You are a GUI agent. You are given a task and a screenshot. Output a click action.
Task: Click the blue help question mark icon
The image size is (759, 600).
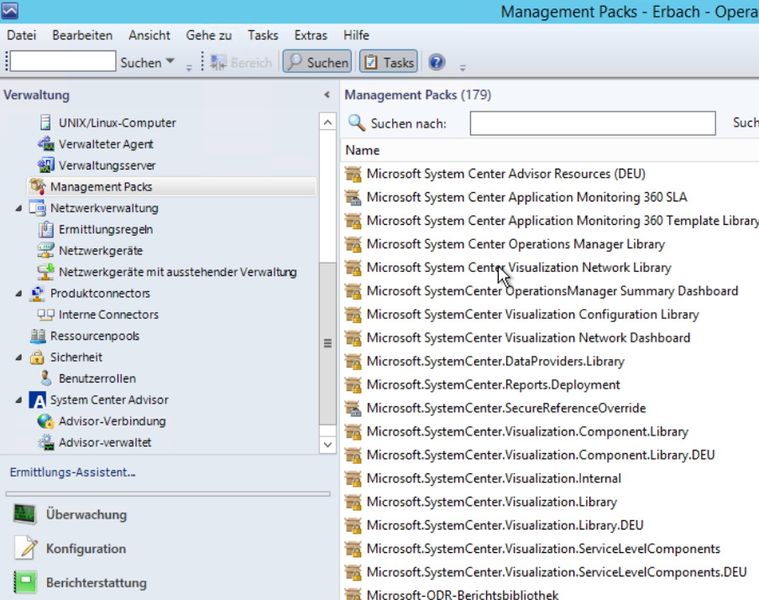pyautogui.click(x=437, y=62)
